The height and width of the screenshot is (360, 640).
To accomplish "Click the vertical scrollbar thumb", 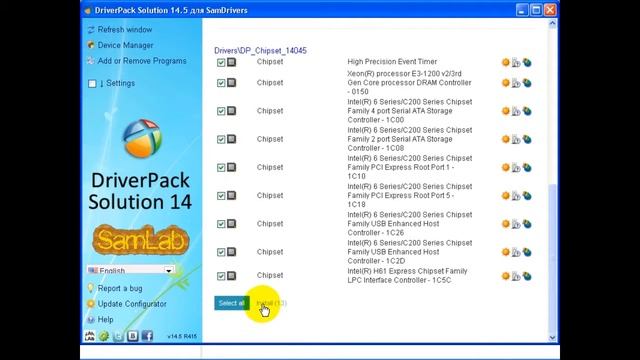I will click(552, 258).
